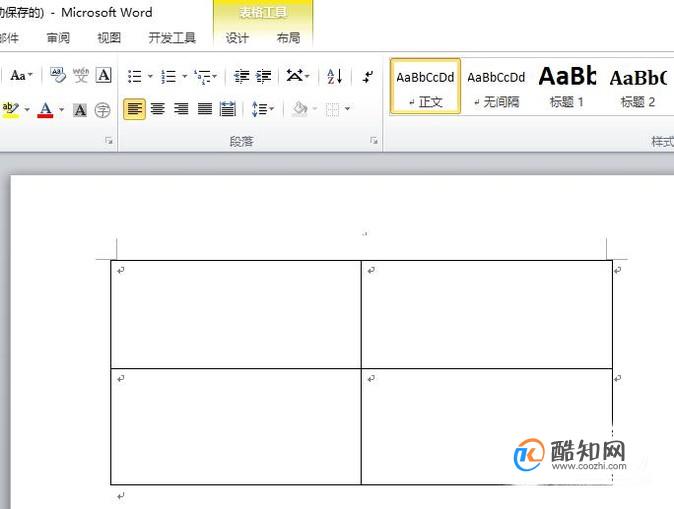This screenshot has width=674, height=509.
Task: Toggle show paragraph marks
Action: point(368,77)
